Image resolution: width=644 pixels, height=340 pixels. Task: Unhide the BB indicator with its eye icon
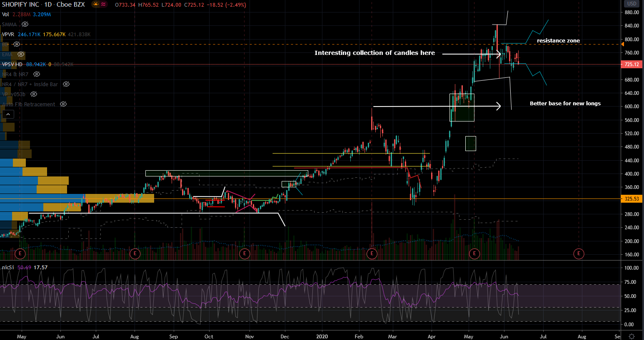(x=16, y=44)
